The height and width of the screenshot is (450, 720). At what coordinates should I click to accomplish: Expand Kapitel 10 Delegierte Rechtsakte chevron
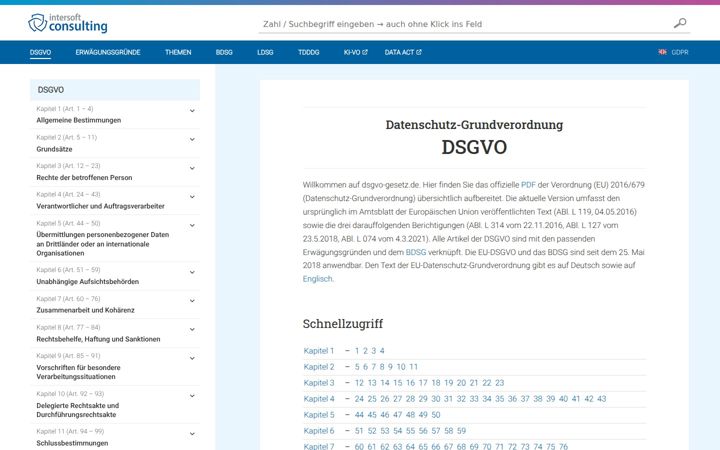click(192, 396)
